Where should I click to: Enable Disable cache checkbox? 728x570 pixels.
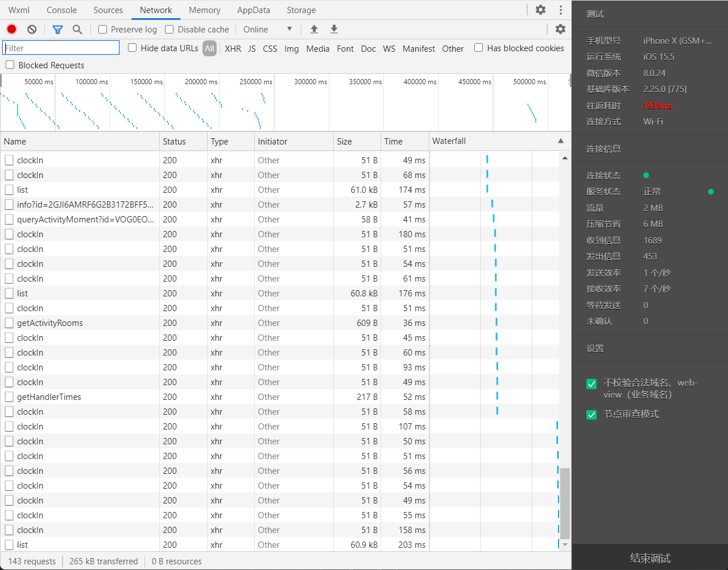tap(169, 29)
